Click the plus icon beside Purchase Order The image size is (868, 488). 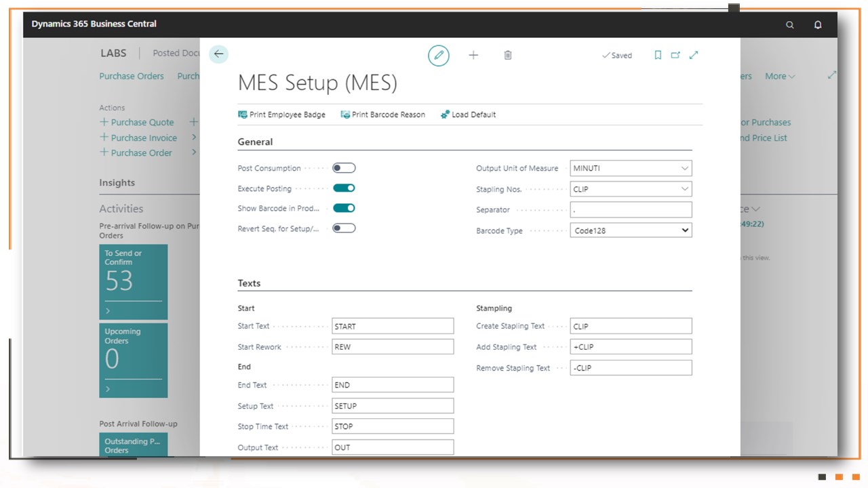point(104,152)
